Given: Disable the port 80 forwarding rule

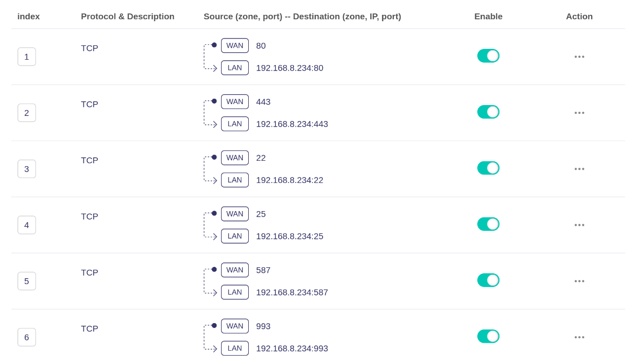Looking at the screenshot, I should [x=488, y=56].
